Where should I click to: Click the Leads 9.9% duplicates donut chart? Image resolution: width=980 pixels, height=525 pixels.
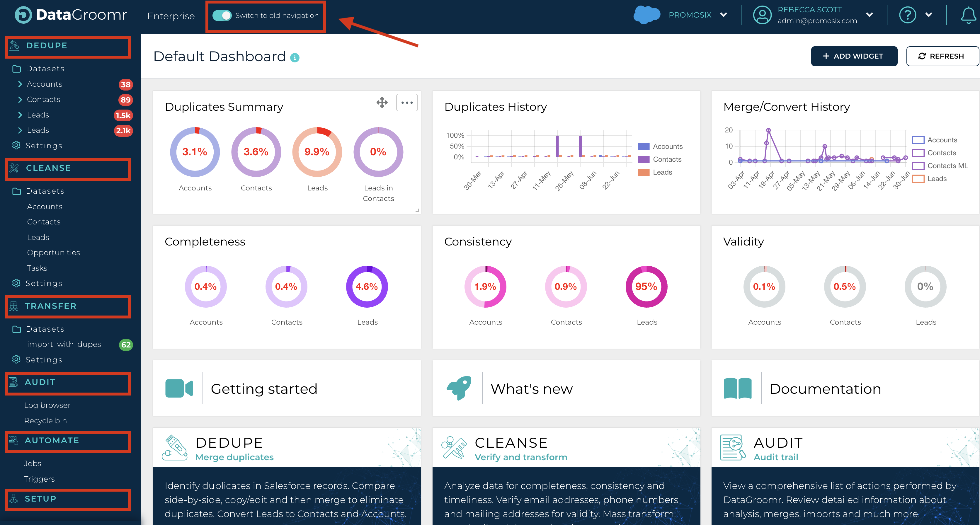(x=317, y=152)
